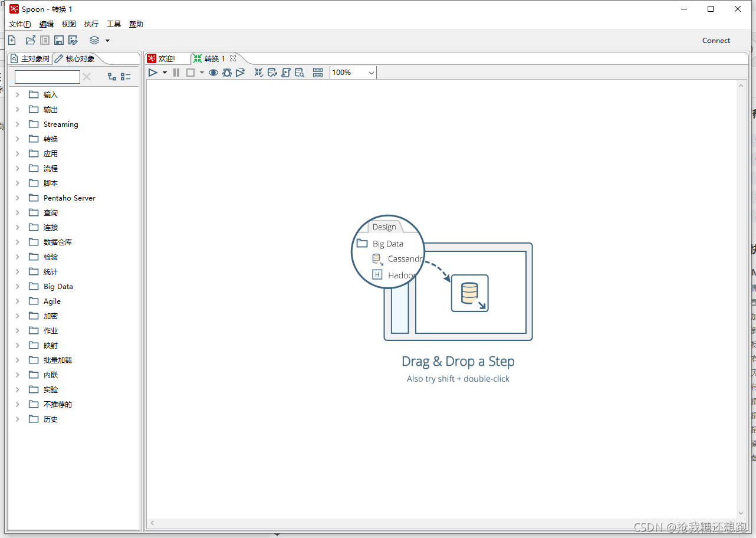Select the Agile tree item
This screenshot has width=756, height=538.
point(52,301)
